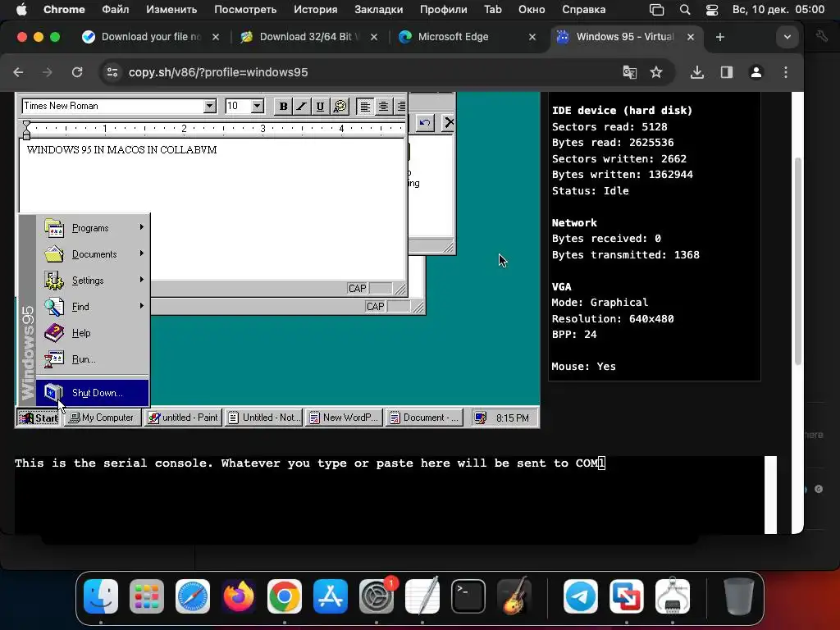Center text in WordPad
Viewport: 840px width, 630px height.
pos(383,106)
